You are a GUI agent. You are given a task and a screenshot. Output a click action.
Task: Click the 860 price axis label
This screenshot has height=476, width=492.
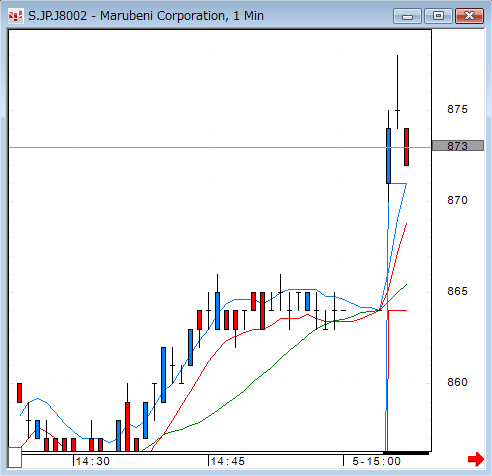point(457,382)
